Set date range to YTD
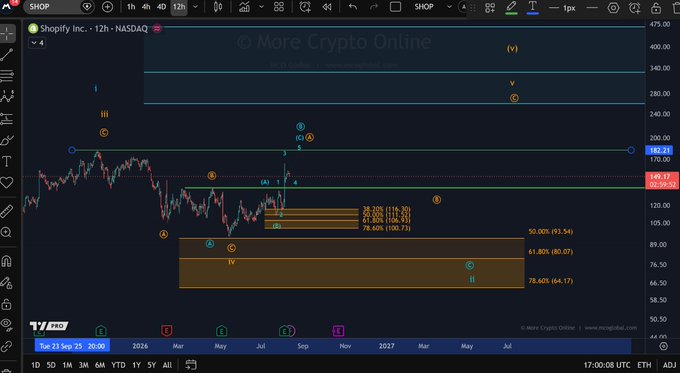The image size is (680, 373). pos(118,365)
